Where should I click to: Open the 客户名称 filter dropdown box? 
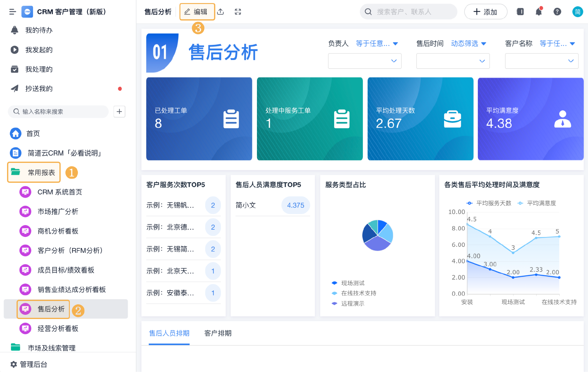point(541,61)
